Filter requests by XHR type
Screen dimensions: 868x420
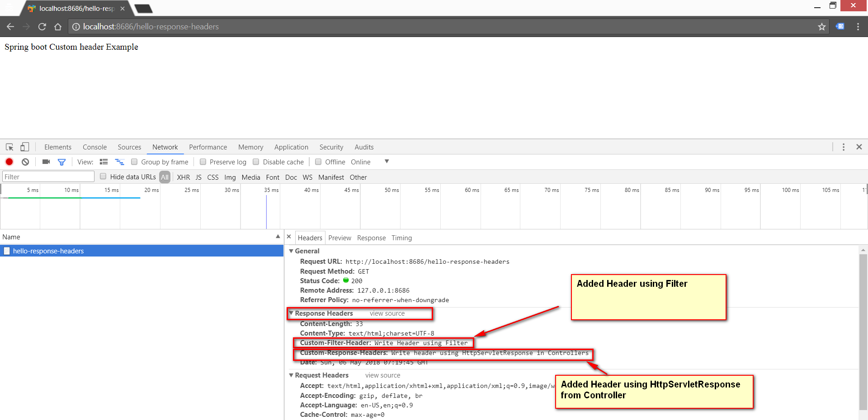coord(183,177)
